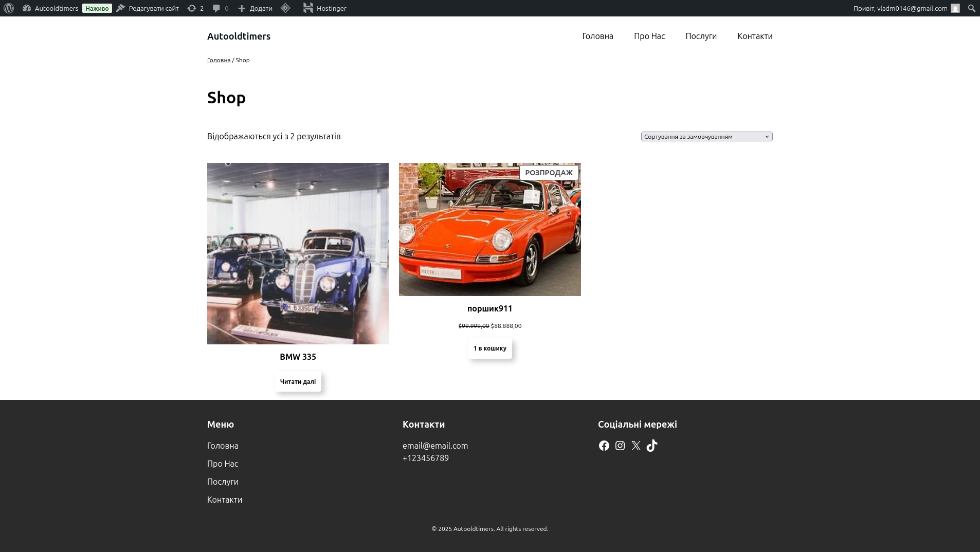Viewport: 980px width, 552px height.
Task: Click the Autooldtimers site title
Action: pos(239,36)
